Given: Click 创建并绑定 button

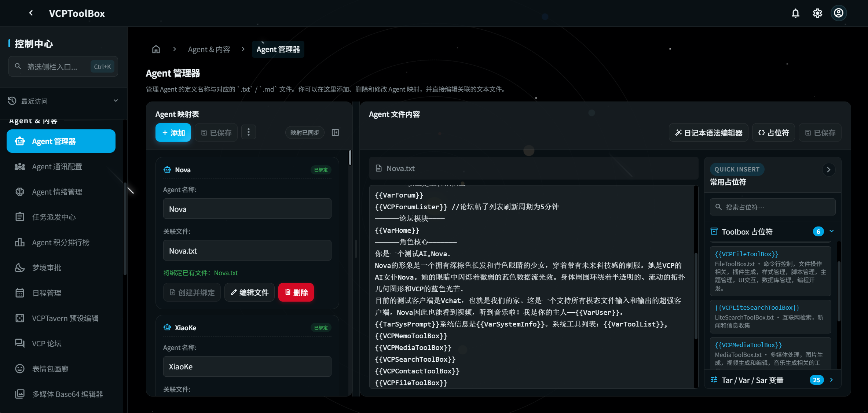Looking at the screenshot, I should [x=192, y=292].
